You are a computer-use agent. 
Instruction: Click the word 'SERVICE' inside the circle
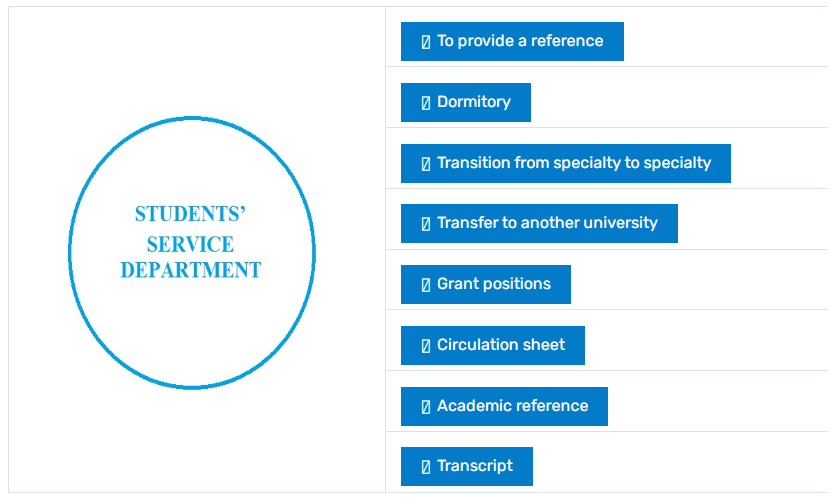(x=190, y=243)
